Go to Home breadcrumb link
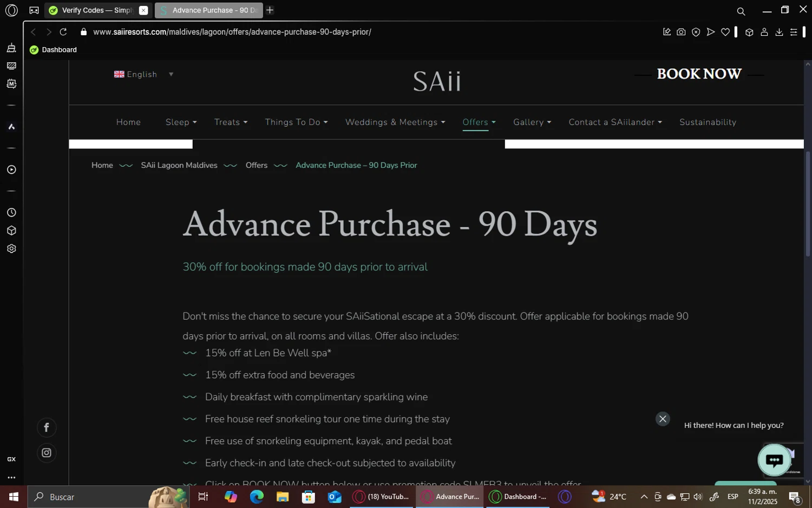Image resolution: width=812 pixels, height=508 pixels. point(102,165)
